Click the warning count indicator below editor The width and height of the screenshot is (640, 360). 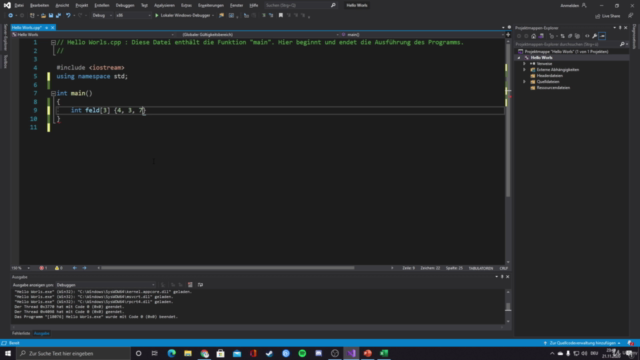59,268
